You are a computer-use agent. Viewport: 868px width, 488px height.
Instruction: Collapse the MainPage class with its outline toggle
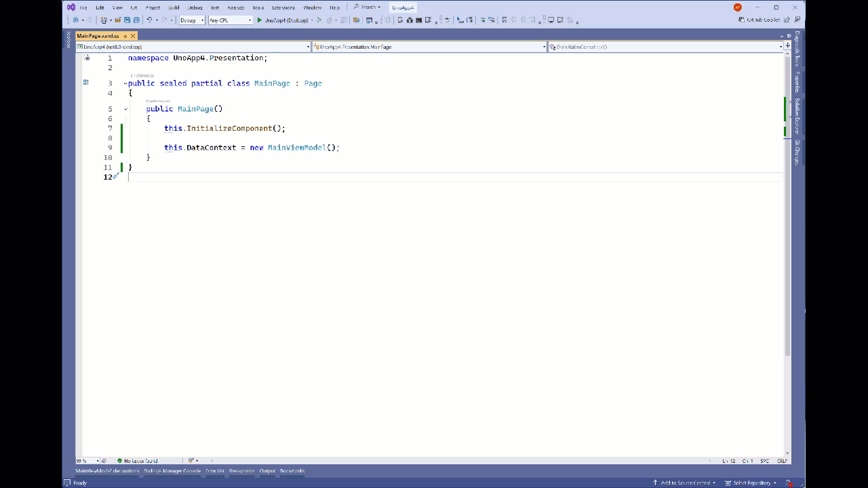[x=125, y=83]
